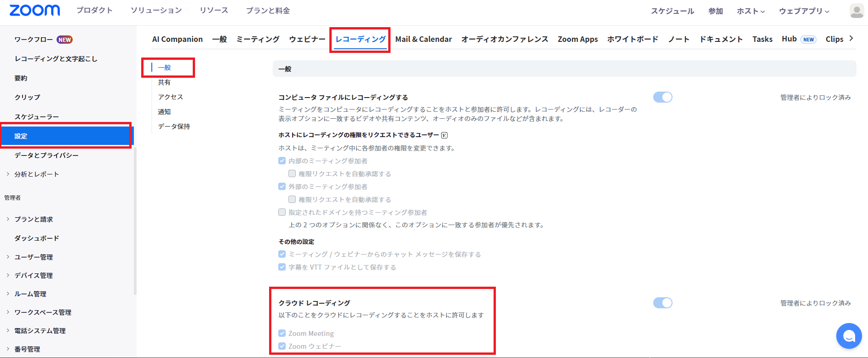Expand 分析とレポート in the sidebar
Screen dimensions: 868x358
[36, 174]
